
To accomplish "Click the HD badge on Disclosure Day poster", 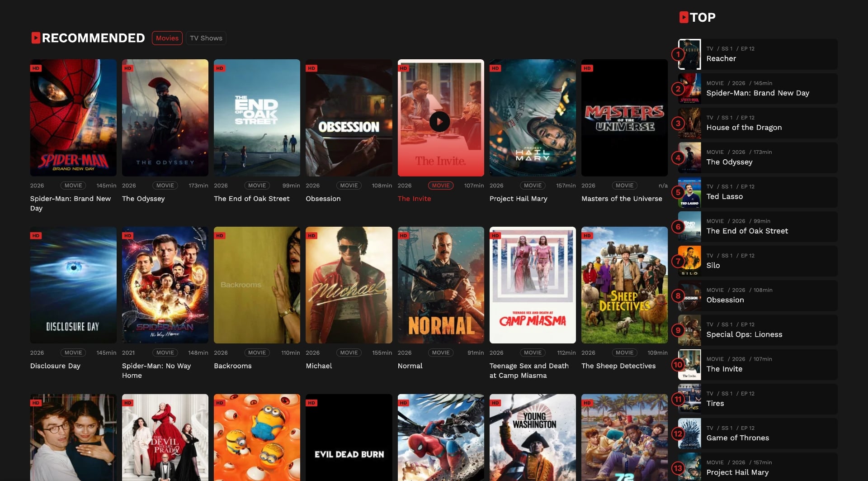I will click(36, 236).
